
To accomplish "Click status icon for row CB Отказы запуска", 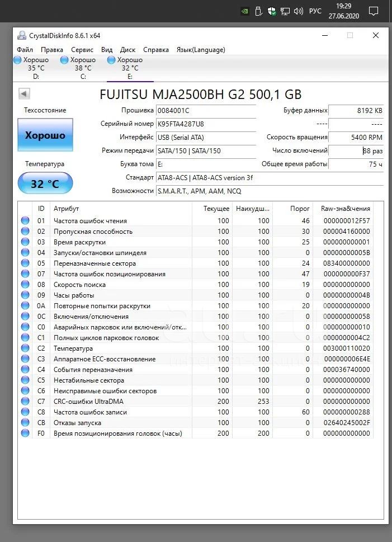I will 25,422.
